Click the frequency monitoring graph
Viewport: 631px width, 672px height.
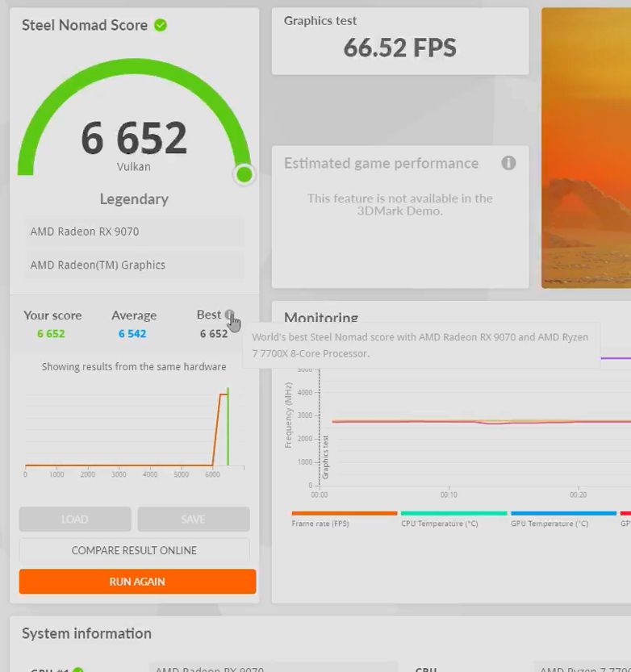(x=458, y=428)
